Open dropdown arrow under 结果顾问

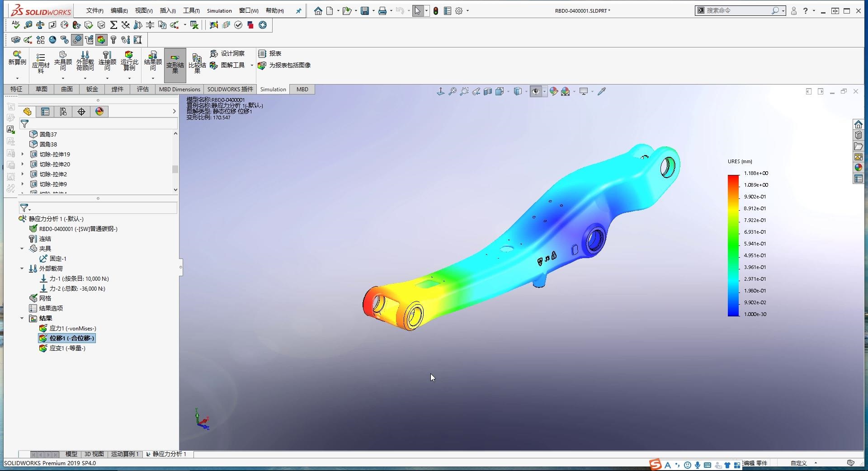[x=153, y=78]
